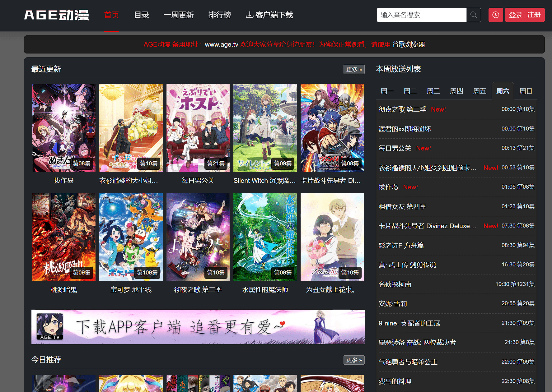Click the 下载APP客户端 promotional banner

(198, 327)
